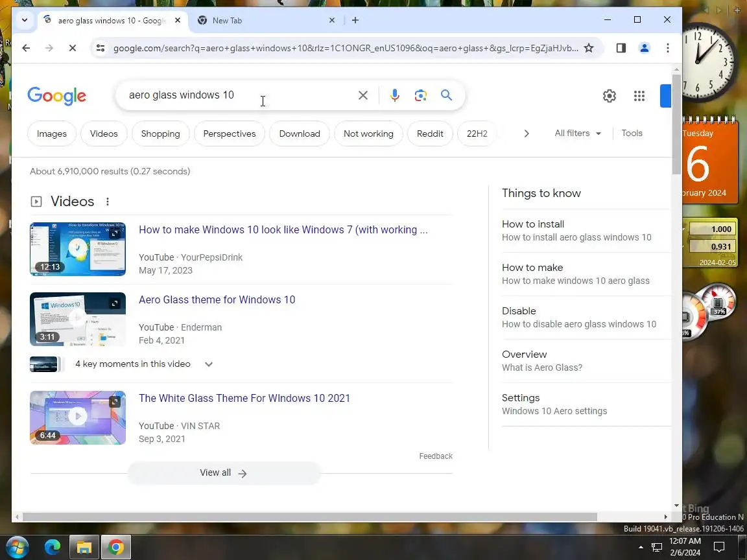Apply the Not working filter chip
This screenshot has height=560, width=747.
tap(368, 134)
